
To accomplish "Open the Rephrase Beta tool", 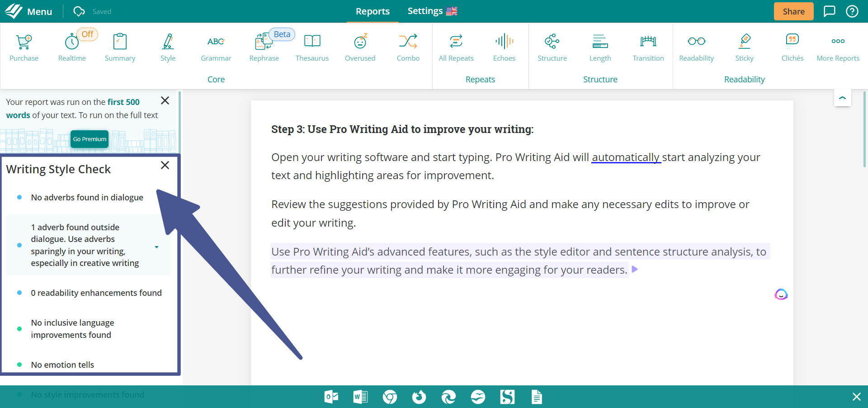I will (x=264, y=47).
